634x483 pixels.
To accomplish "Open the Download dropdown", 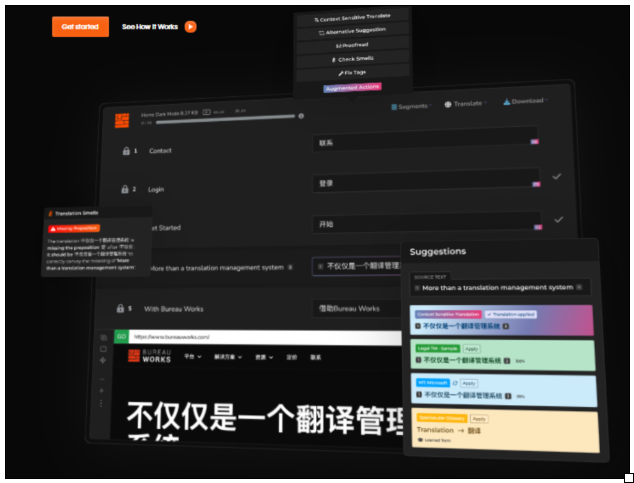I will point(525,101).
